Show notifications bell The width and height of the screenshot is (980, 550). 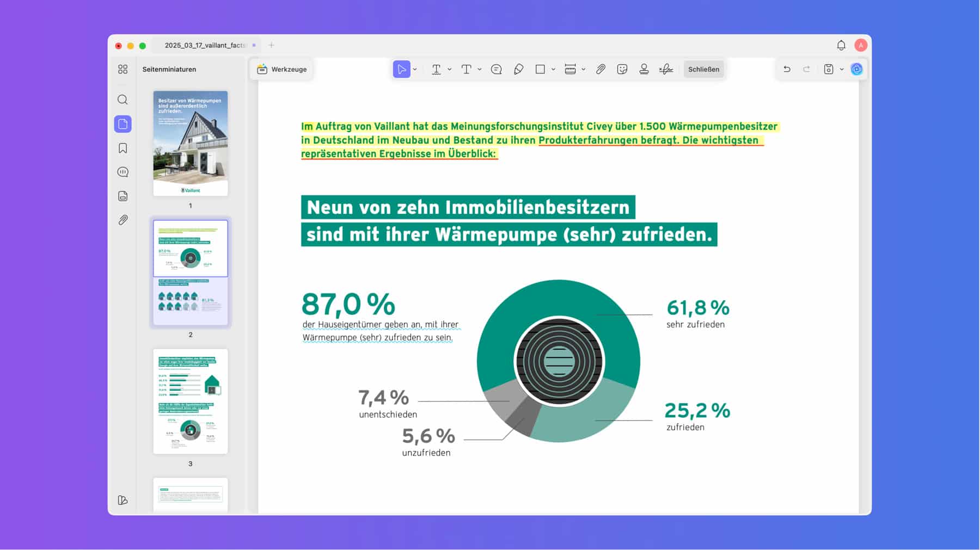click(x=841, y=46)
